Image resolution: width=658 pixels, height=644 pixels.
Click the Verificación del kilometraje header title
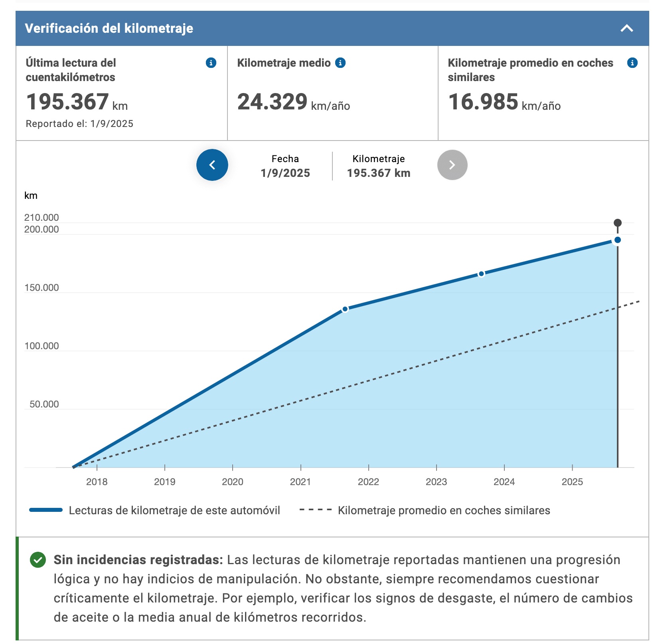click(109, 28)
